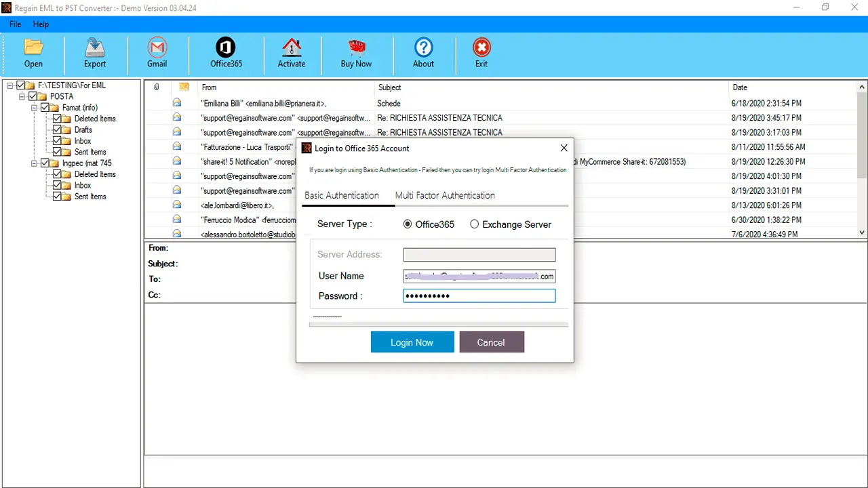This screenshot has width=868, height=488.
Task: Collapse the F:\TESTING\For EML root node
Action: tap(10, 85)
